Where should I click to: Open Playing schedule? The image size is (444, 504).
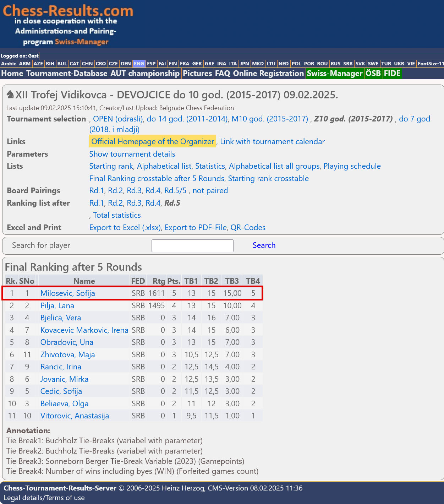[x=352, y=166]
